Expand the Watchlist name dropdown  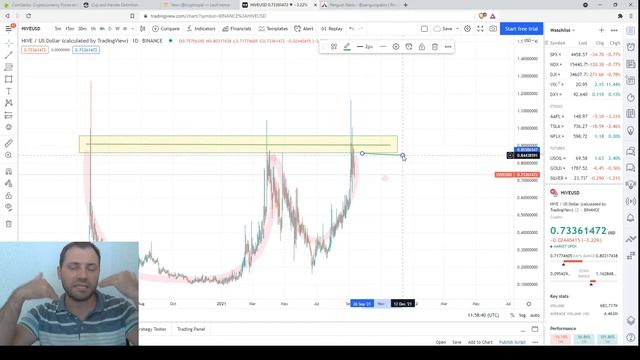click(x=562, y=30)
